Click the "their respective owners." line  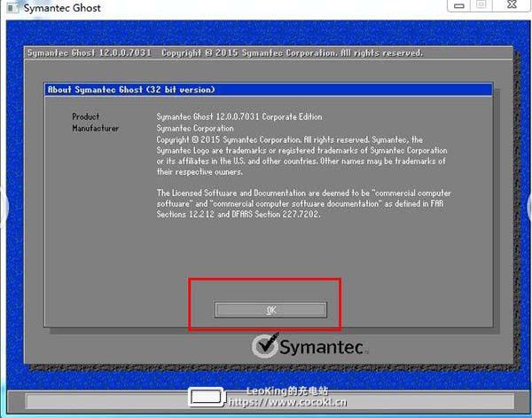point(199,172)
